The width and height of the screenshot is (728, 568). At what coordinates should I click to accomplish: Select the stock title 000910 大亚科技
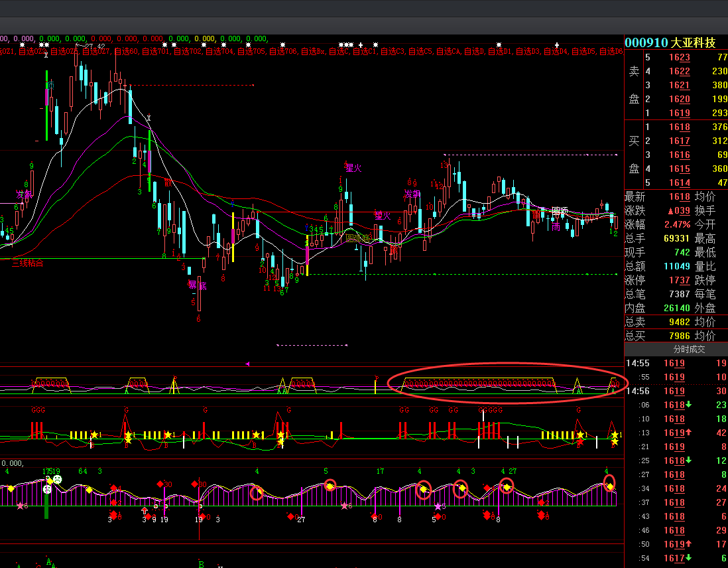(x=670, y=42)
